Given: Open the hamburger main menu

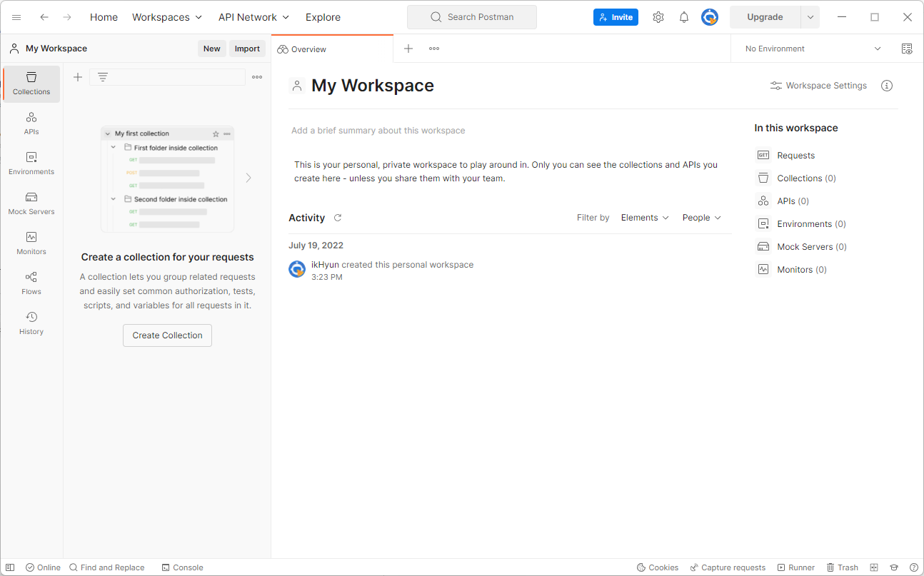Looking at the screenshot, I should (16, 17).
